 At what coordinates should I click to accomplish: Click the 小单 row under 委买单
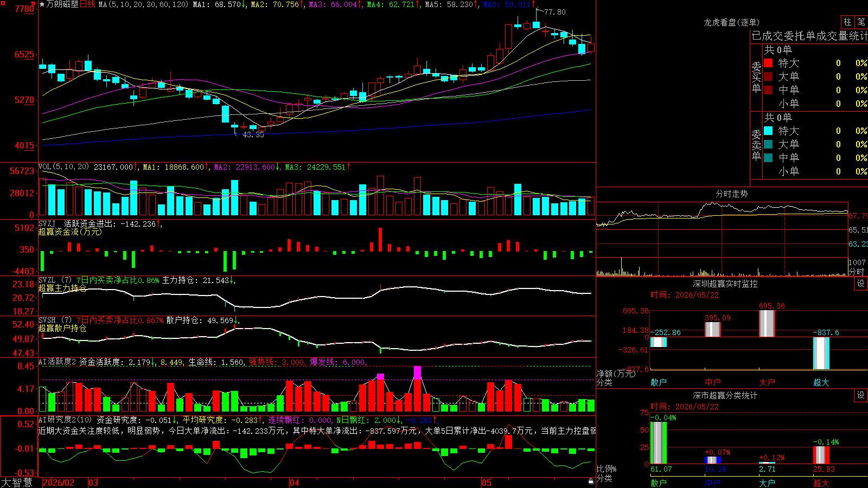(815, 104)
